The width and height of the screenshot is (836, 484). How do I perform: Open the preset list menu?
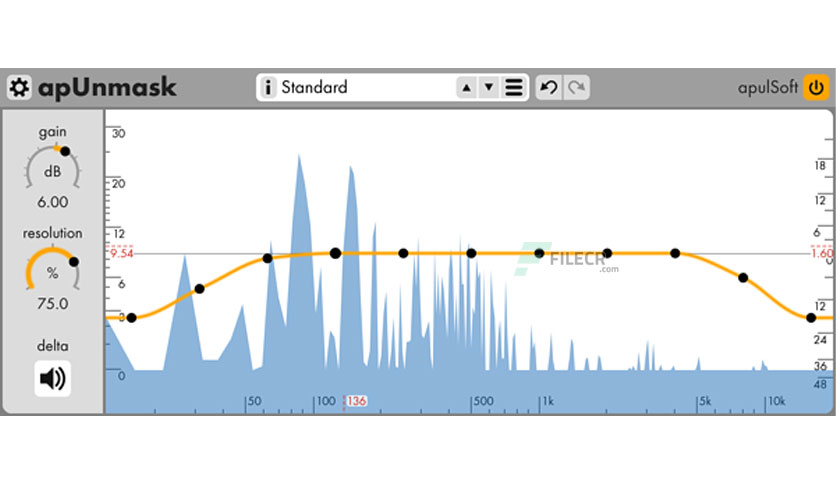pos(514,87)
